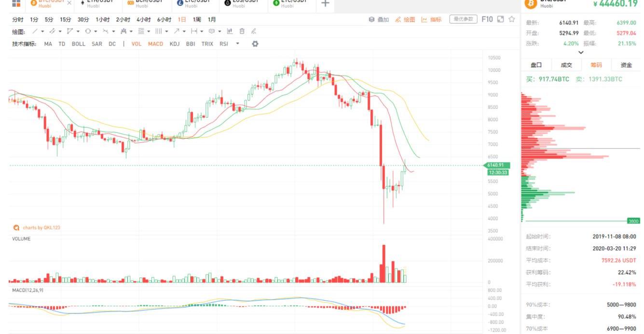
Task: Click the add new tab plus icon
Action: [325, 4]
